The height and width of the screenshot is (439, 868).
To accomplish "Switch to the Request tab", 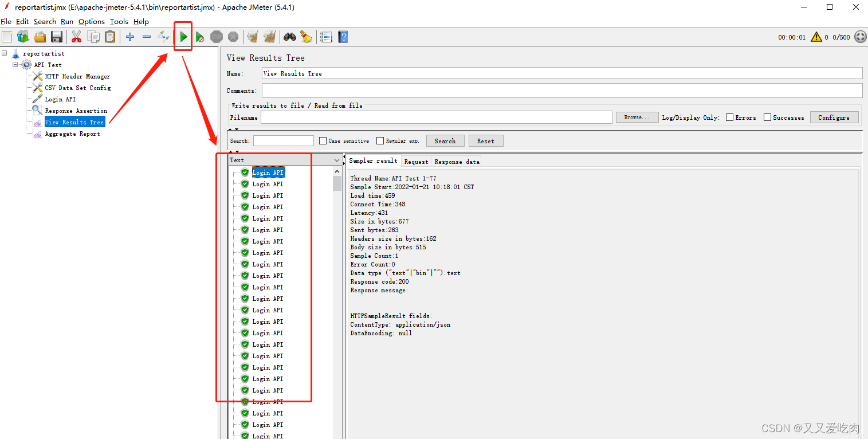I will [416, 162].
